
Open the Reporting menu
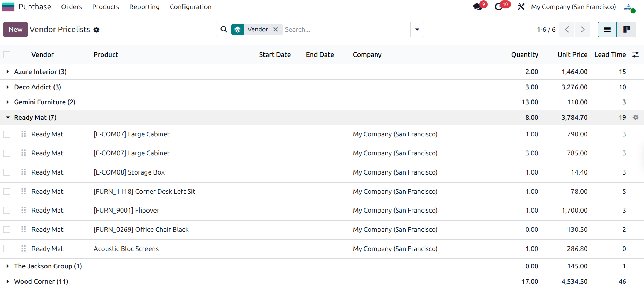pyautogui.click(x=144, y=7)
